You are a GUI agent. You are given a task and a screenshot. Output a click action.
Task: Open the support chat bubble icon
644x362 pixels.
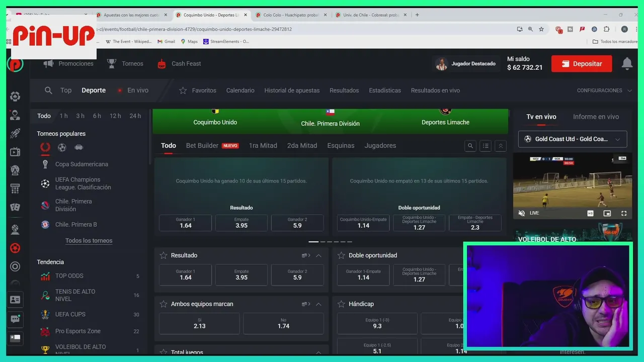point(15,319)
